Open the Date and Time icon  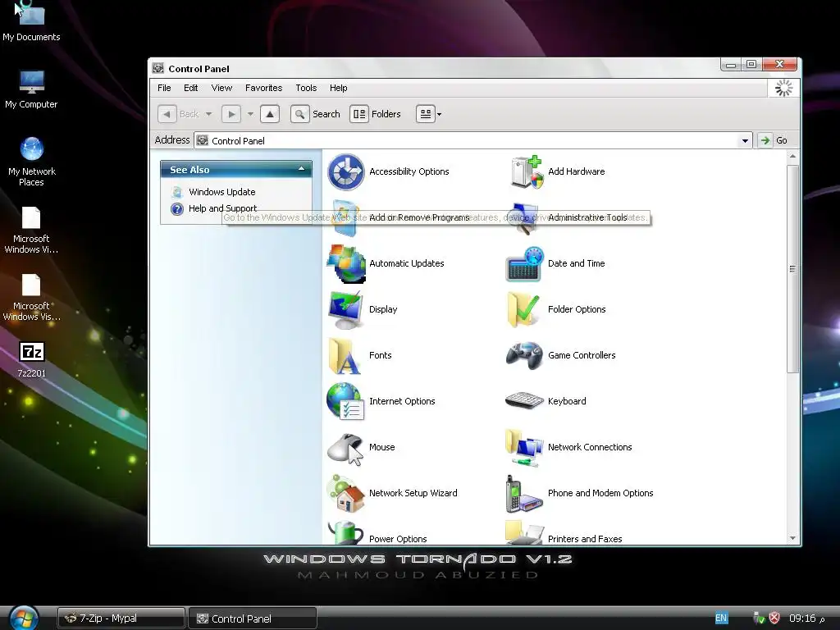click(525, 263)
